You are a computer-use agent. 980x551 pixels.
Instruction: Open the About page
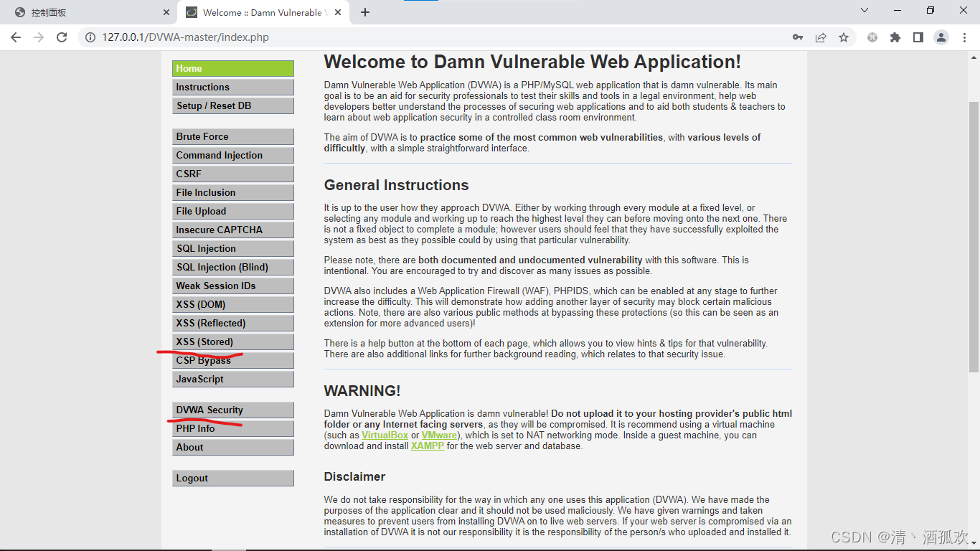[233, 447]
